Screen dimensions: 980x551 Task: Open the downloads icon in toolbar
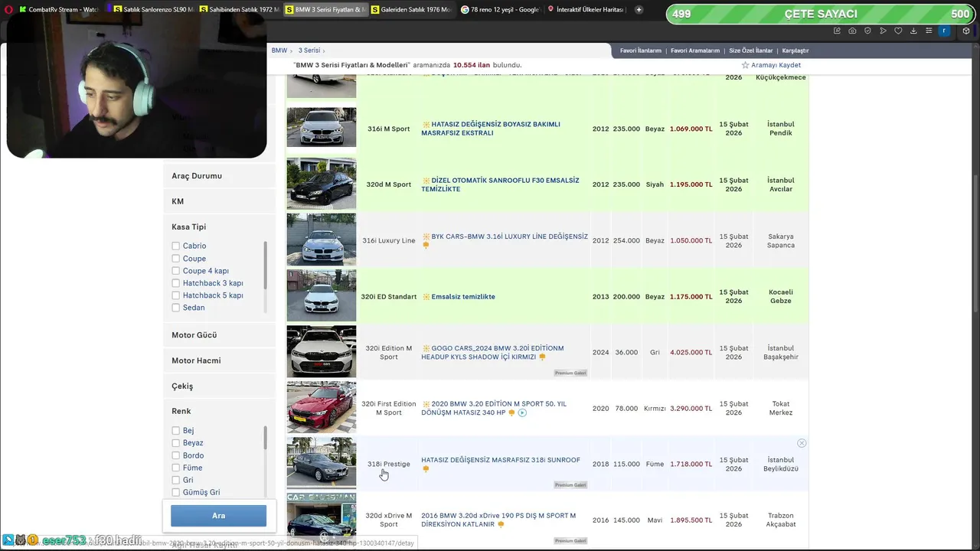[913, 31]
